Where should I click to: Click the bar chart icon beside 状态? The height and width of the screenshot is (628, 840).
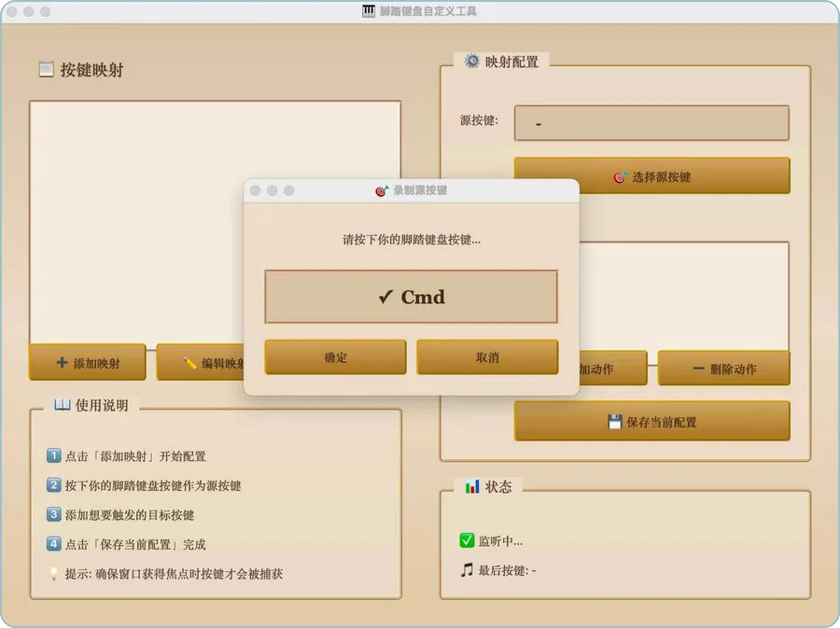pos(472,486)
